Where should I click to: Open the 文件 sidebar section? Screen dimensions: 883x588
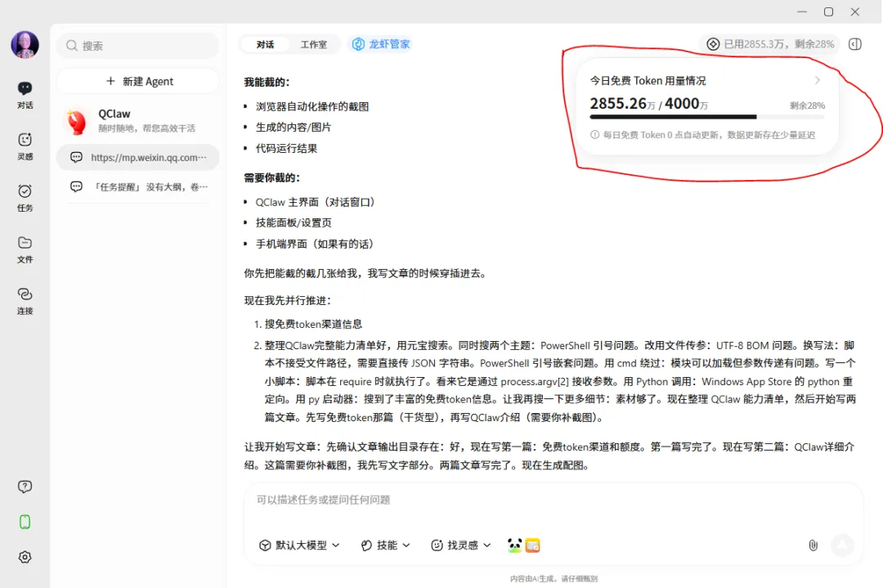pyautogui.click(x=25, y=249)
